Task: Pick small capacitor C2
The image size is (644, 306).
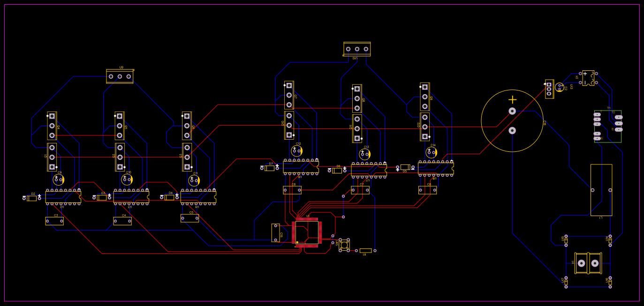Action: click(560, 87)
